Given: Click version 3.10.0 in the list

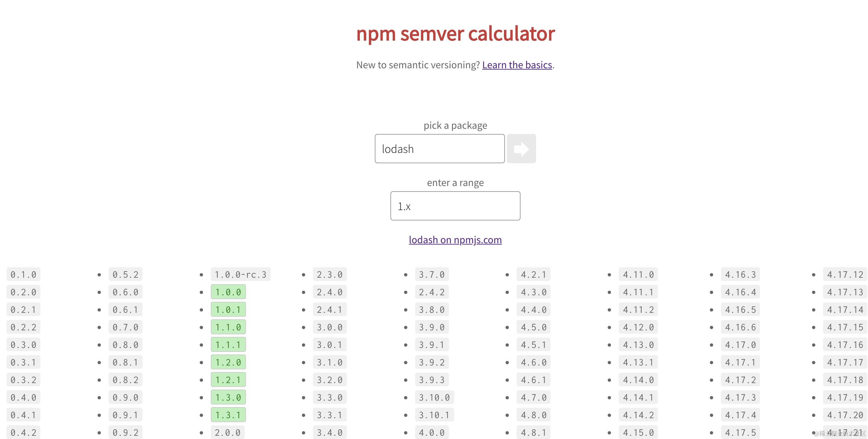Looking at the screenshot, I should 434,397.
